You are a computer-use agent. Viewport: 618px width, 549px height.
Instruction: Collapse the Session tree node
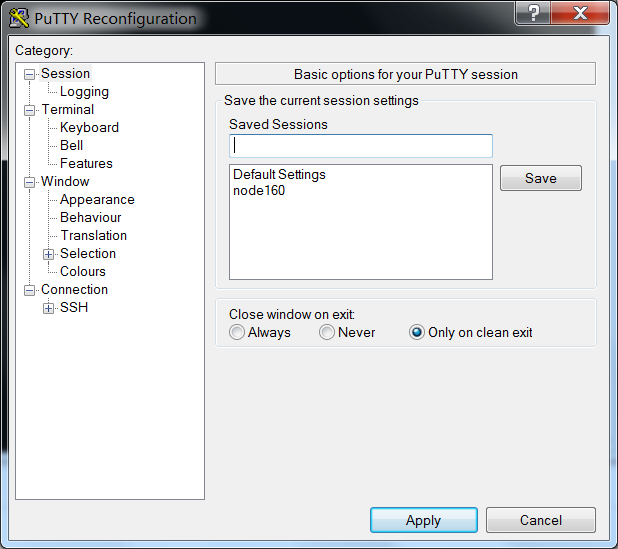tap(29, 74)
